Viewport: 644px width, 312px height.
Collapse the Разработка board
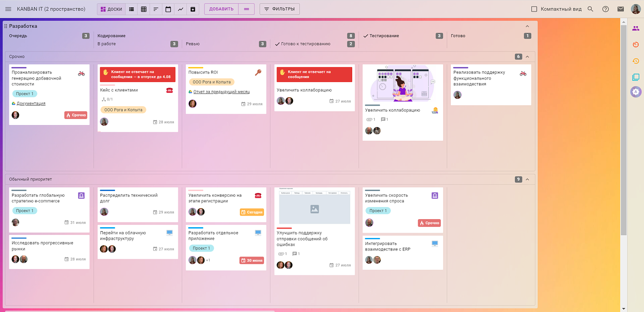tap(527, 26)
